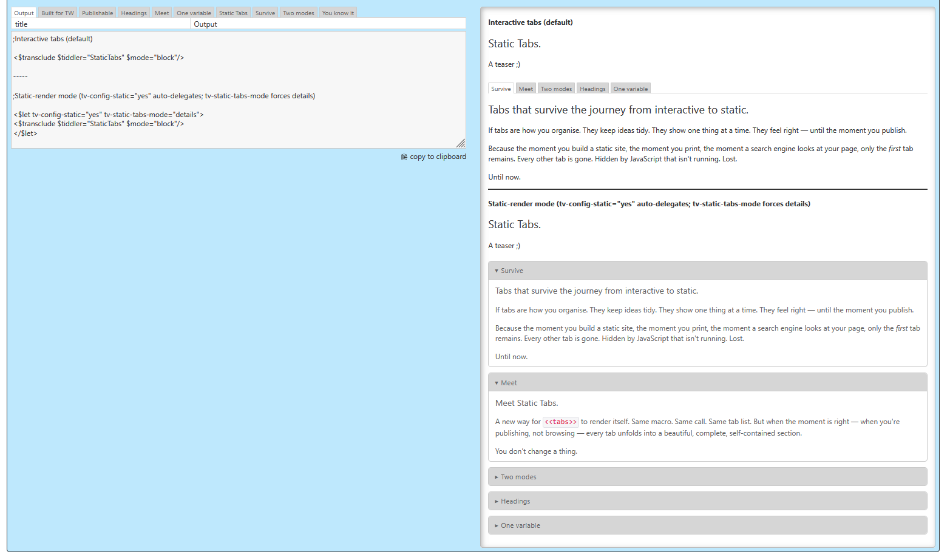This screenshot has height=560, width=950.
Task: Select the Static Tabs tab at top
Action: pyautogui.click(x=233, y=13)
